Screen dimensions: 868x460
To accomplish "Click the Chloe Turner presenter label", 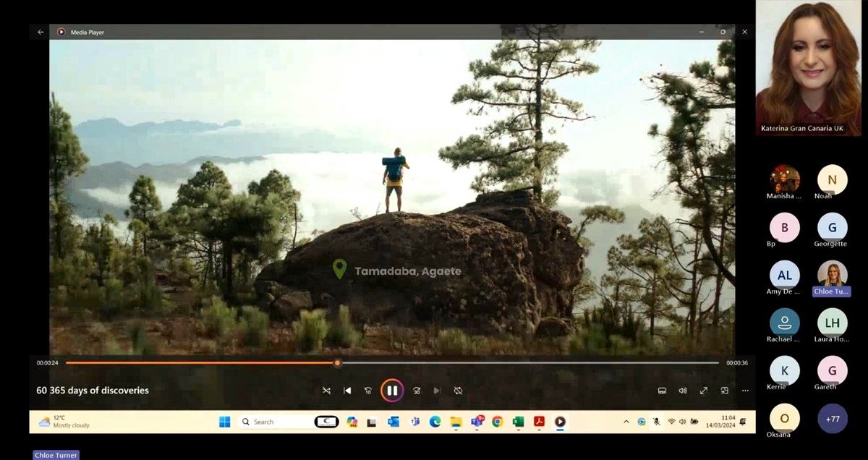I will (x=56, y=455).
